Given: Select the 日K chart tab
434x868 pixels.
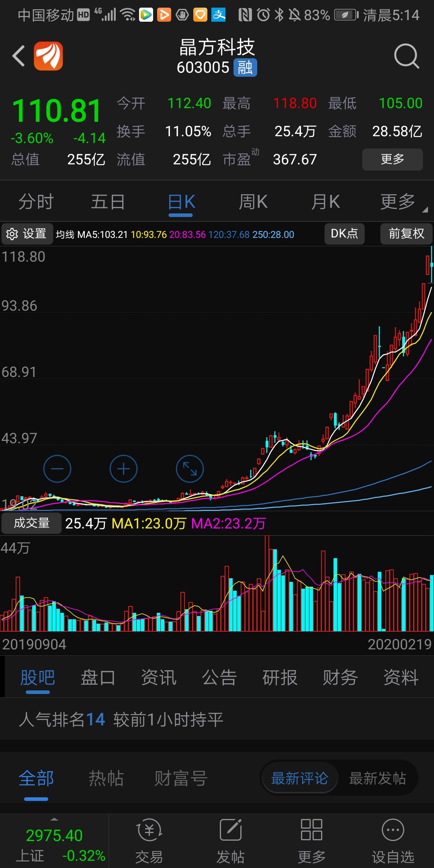Looking at the screenshot, I should pos(181,202).
